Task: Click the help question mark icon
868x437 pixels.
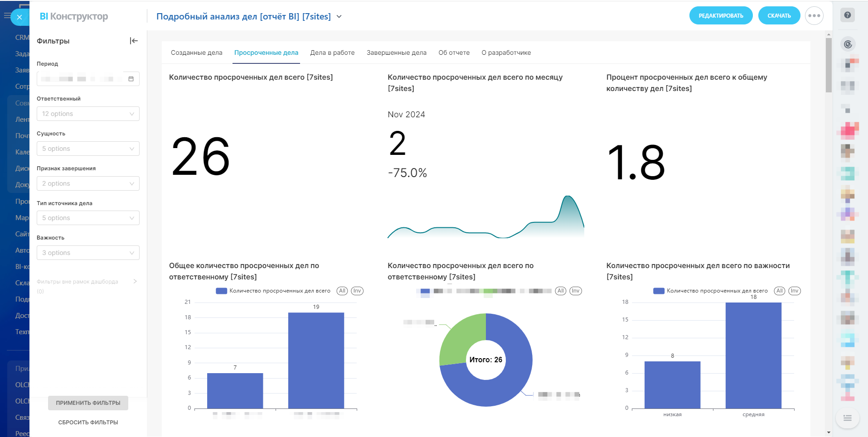Action: pos(847,15)
